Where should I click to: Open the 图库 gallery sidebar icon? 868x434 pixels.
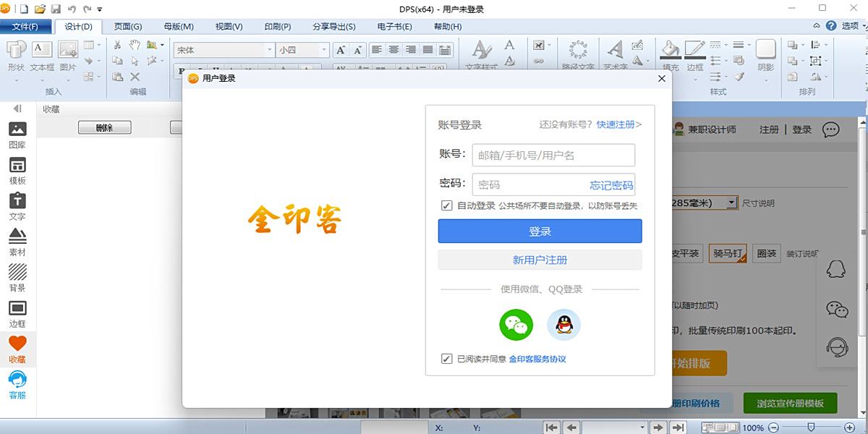coord(17,136)
